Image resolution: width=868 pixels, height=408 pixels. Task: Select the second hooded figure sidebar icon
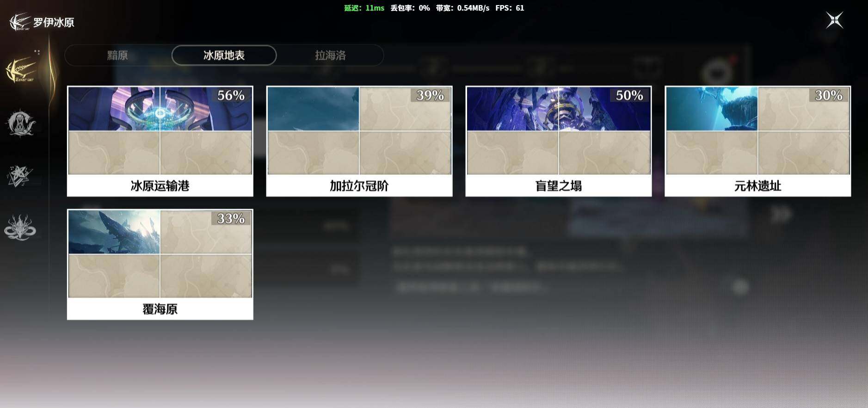(20, 123)
